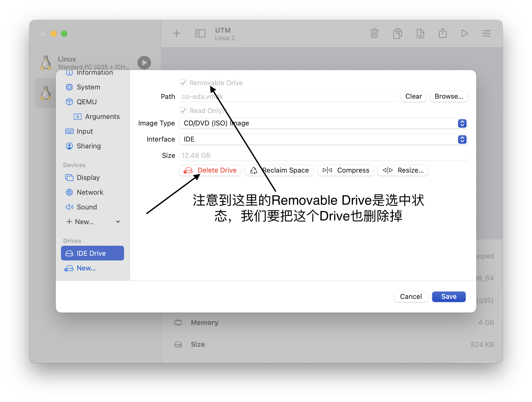The width and height of the screenshot is (532, 402).
Task: Expand the New device chevron dropdown
Action: click(118, 222)
